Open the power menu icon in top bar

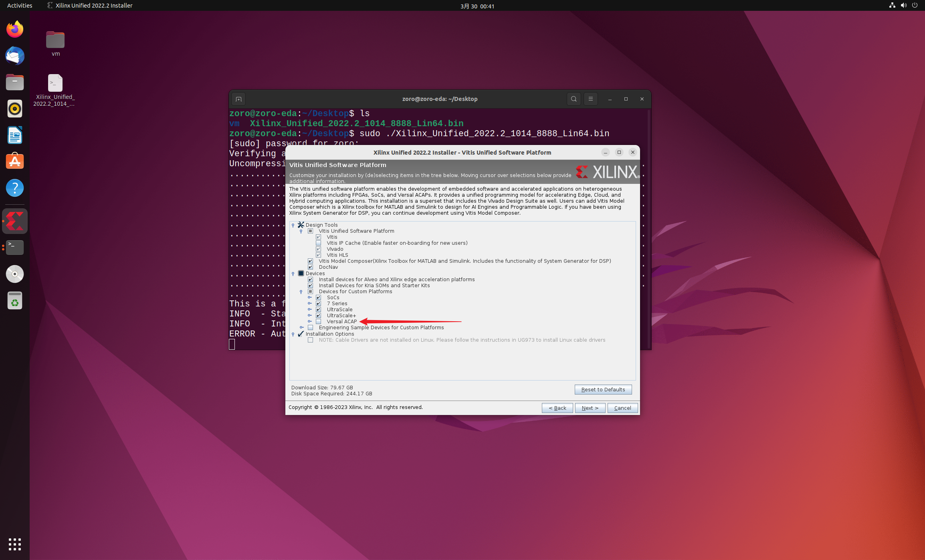tap(915, 6)
